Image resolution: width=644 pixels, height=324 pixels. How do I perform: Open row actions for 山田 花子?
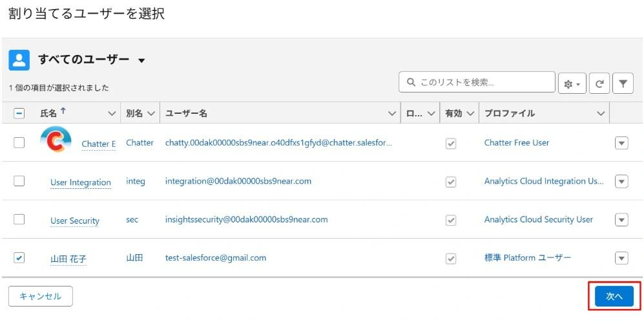point(621,258)
